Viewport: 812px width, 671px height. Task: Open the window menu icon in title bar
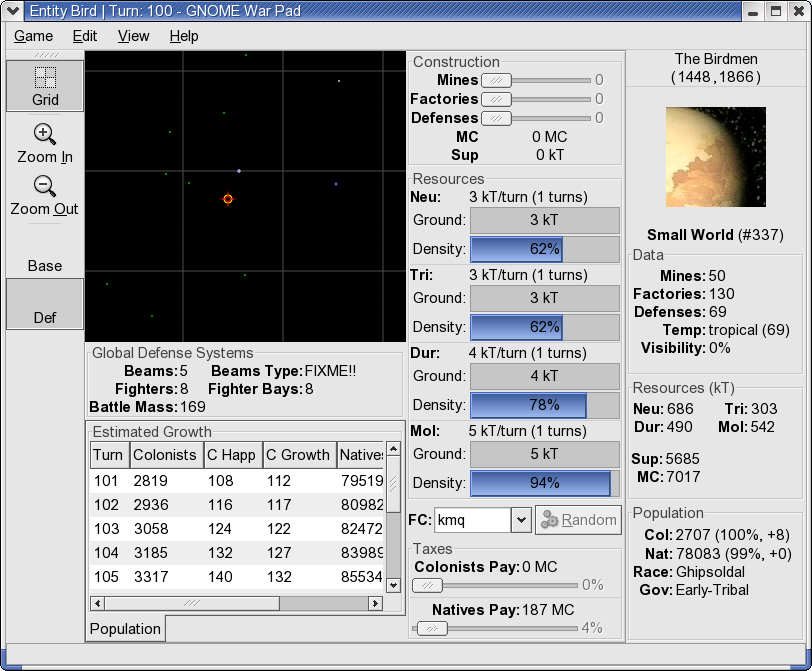(x=12, y=11)
